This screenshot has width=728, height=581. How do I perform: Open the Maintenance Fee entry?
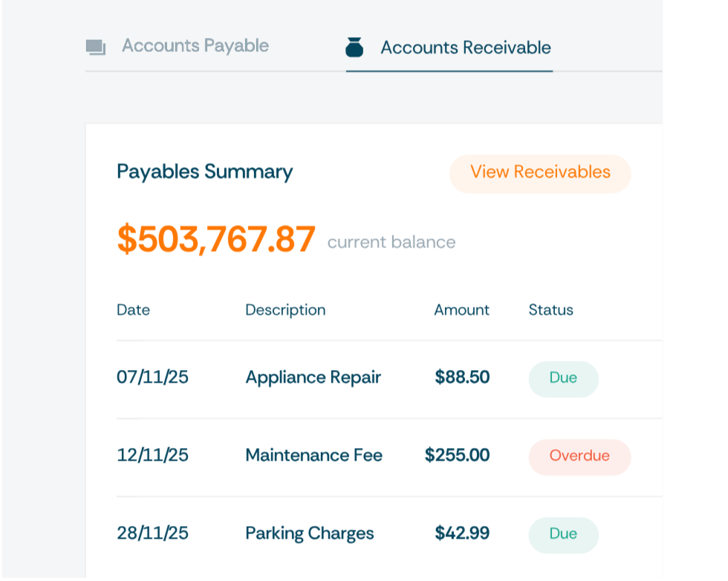click(x=313, y=456)
